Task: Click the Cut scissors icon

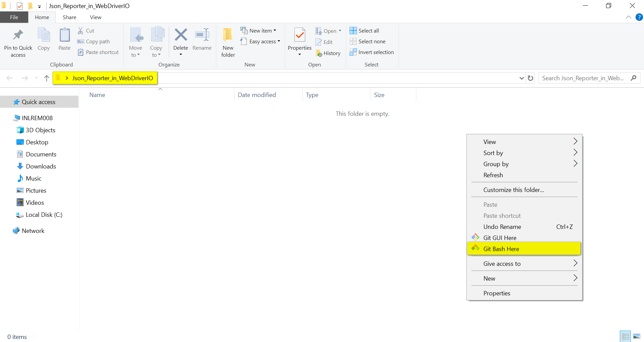Action: pyautogui.click(x=81, y=31)
